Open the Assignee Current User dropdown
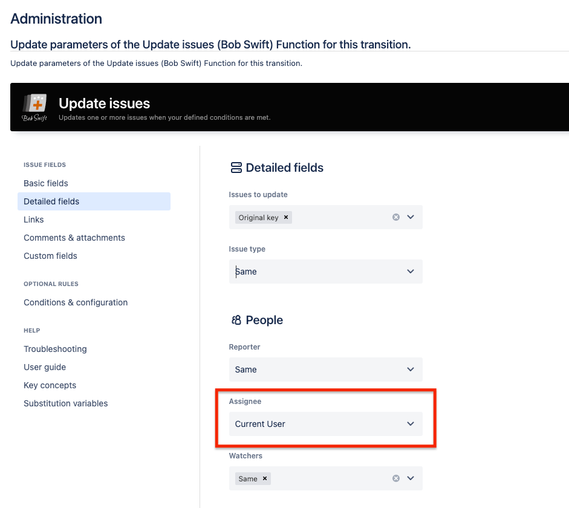Screen dimensions: 569x508 click(326, 424)
